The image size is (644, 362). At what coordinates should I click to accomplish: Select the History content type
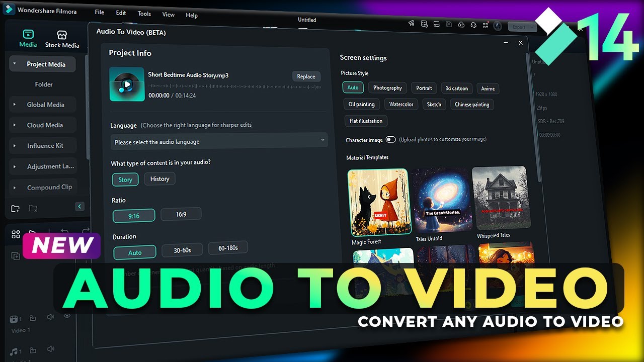coord(159,179)
